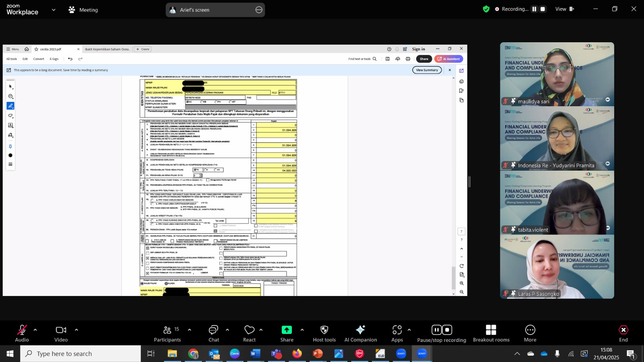644x362 pixels.
Task: Click the Pause/stop recording control
Action: (x=442, y=333)
